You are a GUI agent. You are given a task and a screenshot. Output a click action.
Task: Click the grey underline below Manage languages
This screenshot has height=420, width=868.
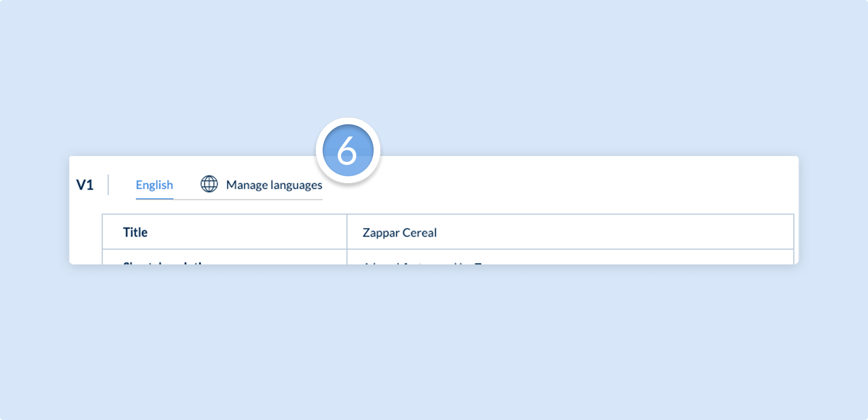[248, 200]
